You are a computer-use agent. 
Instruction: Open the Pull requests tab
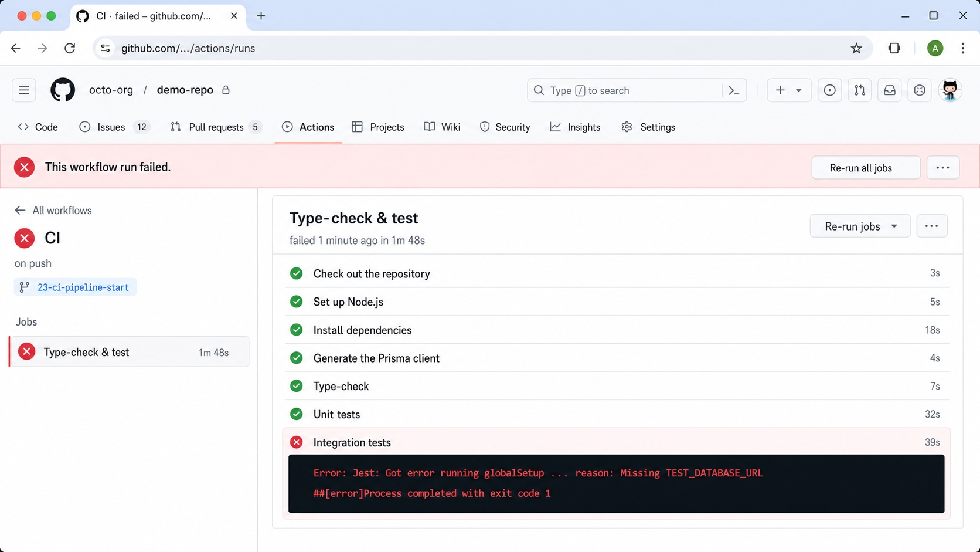pyautogui.click(x=216, y=127)
